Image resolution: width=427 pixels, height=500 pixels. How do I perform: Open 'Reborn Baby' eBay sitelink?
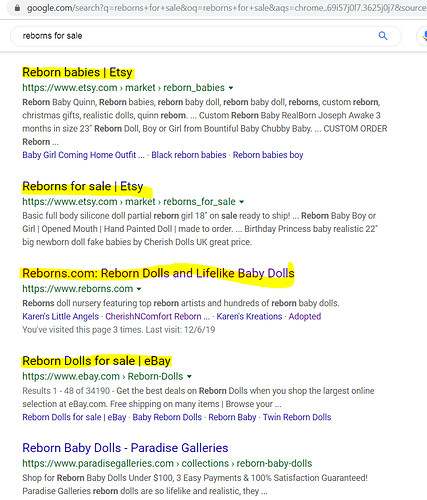coord(232,417)
